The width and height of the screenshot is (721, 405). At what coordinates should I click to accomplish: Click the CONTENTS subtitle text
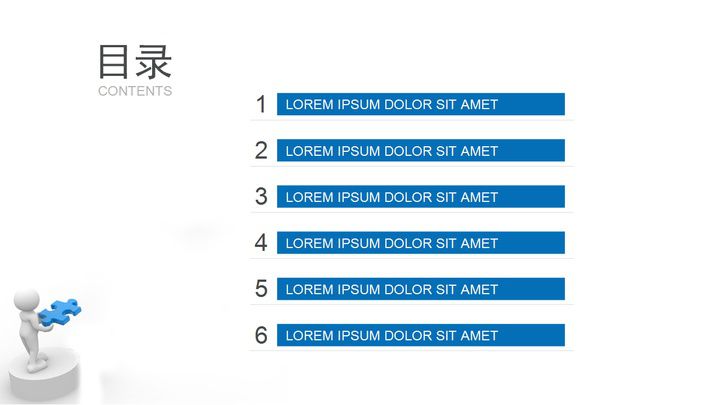(x=135, y=91)
